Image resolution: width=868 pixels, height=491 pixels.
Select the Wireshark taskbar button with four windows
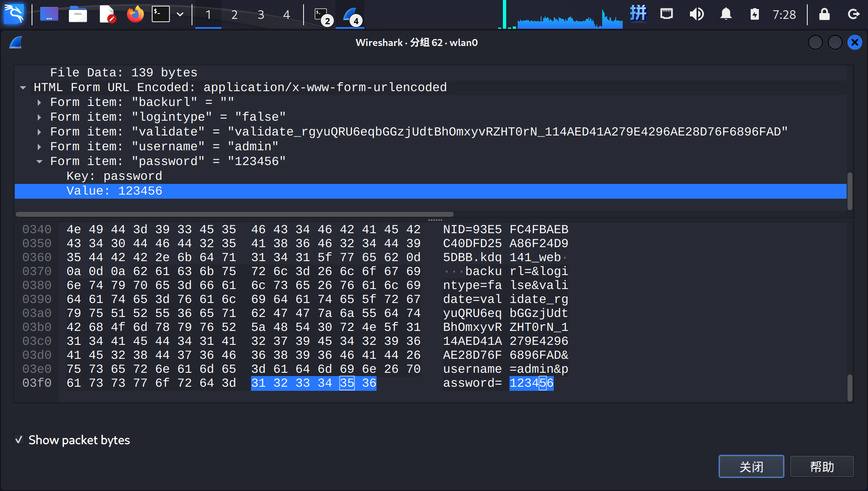point(350,16)
